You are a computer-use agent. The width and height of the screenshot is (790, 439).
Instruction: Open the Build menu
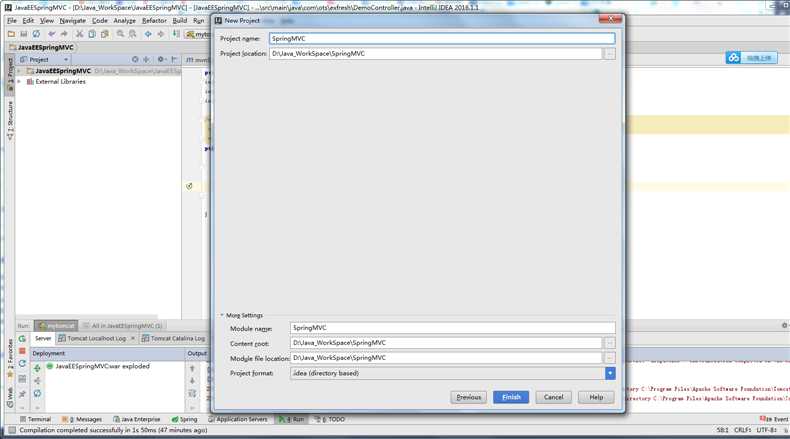[x=180, y=21]
